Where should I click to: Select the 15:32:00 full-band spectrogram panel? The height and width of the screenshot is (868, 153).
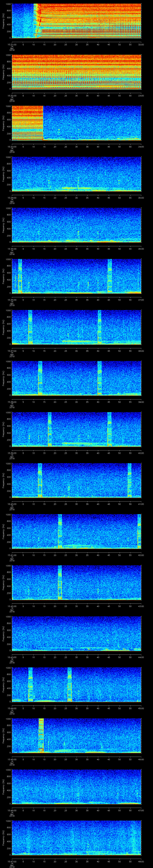pos(76,72)
